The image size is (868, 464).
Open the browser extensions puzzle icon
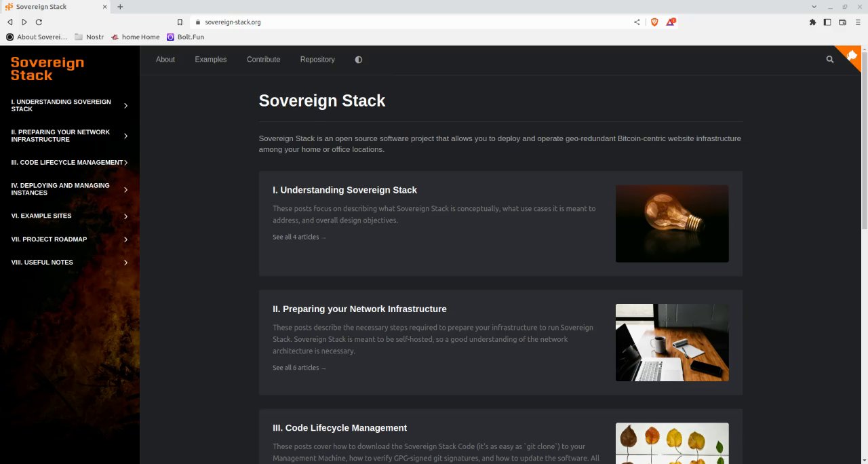point(812,22)
